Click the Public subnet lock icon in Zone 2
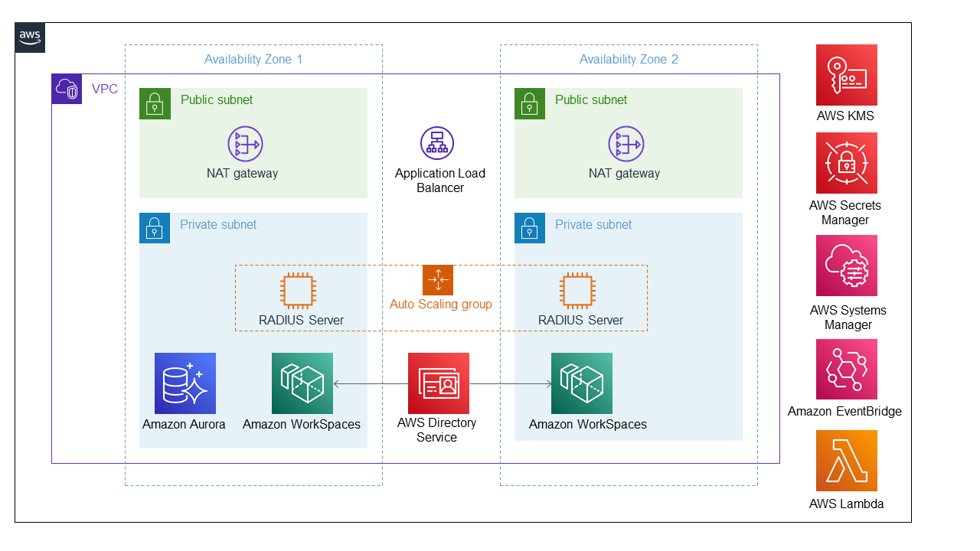Screen dimensions: 980x551 click(x=529, y=103)
